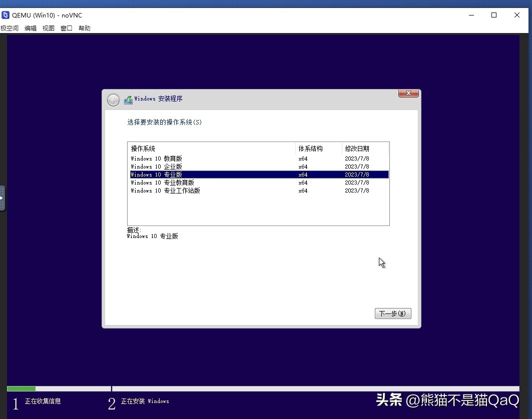Maximize the QEMU noVNC window
Image resolution: width=532 pixels, height=419 pixels.
[494, 15]
